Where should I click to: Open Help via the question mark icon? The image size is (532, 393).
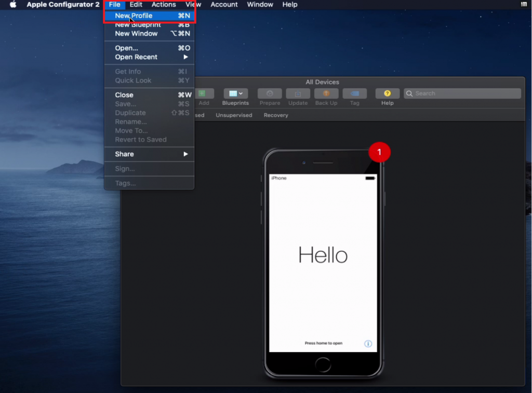tap(387, 94)
